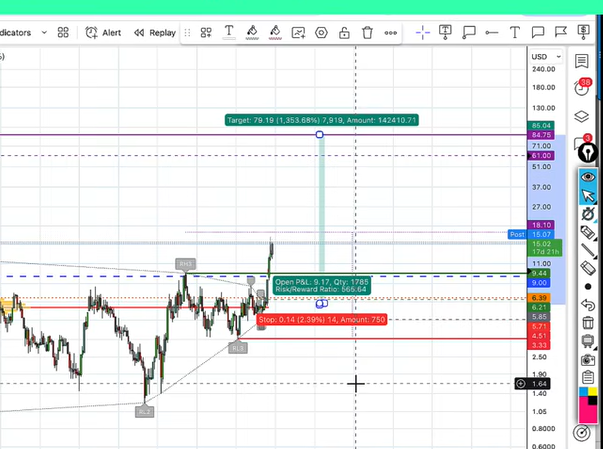The height and width of the screenshot is (449, 603).
Task: Click the crossed stopwatch annotation icon
Action: coord(588,214)
